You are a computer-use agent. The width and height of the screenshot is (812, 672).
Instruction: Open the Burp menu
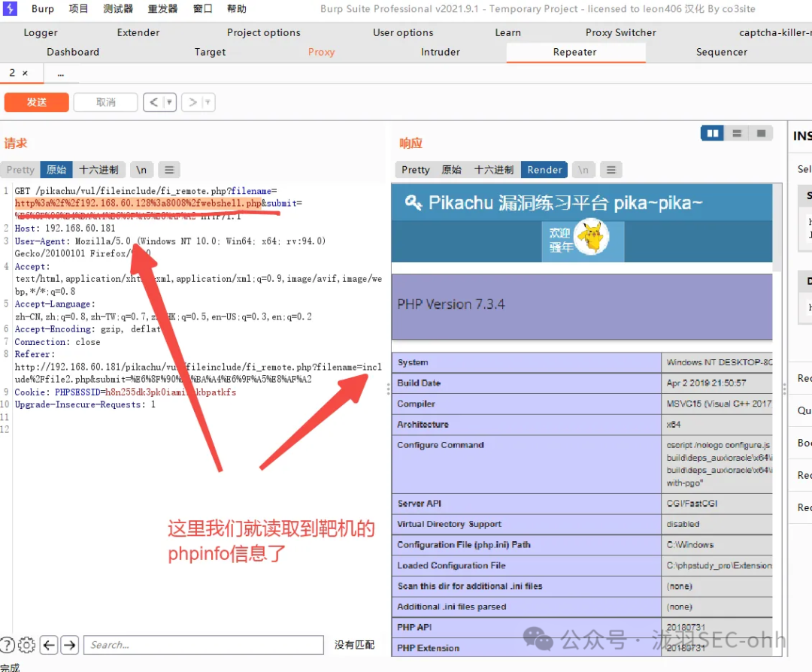pyautogui.click(x=42, y=9)
